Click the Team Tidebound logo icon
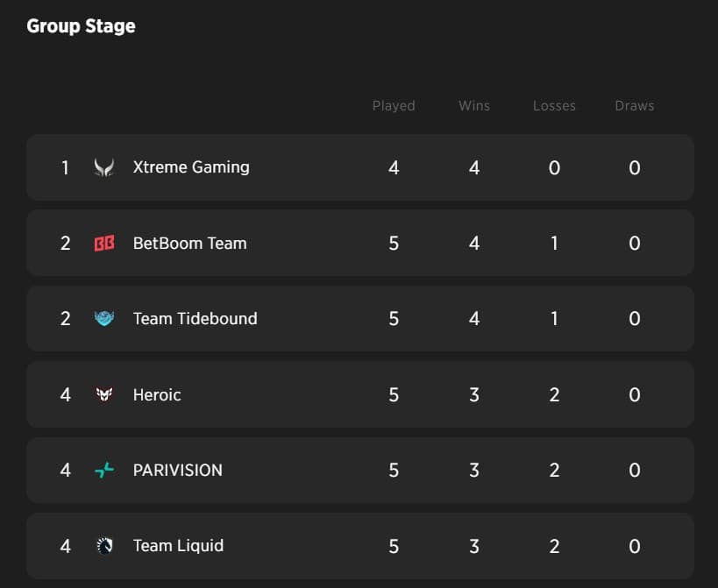 pyautogui.click(x=104, y=319)
